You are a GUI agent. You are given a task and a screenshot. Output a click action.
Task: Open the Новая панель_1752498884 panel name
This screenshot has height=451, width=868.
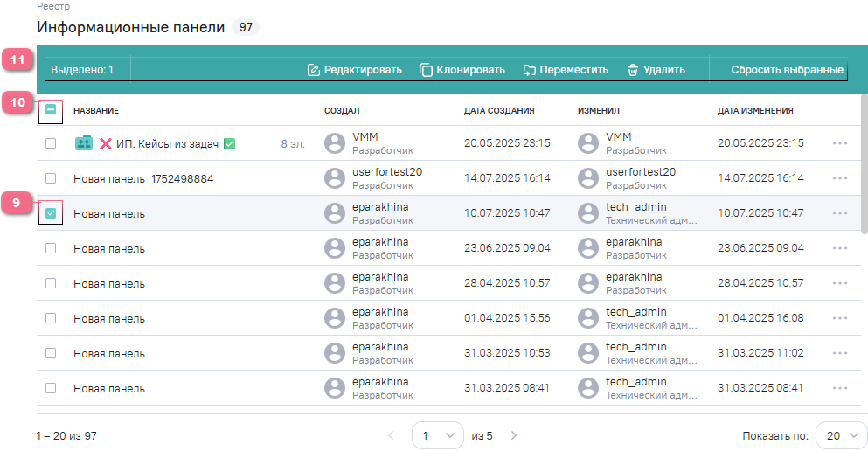pyautogui.click(x=143, y=178)
